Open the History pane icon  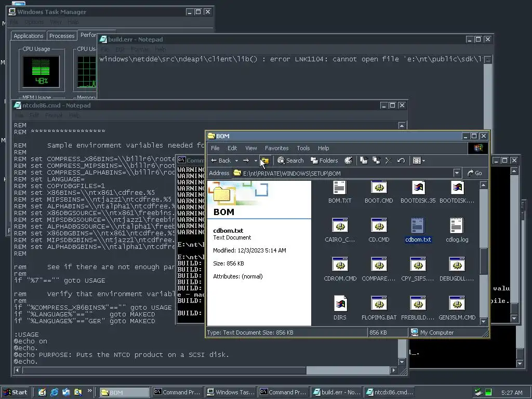349,161
